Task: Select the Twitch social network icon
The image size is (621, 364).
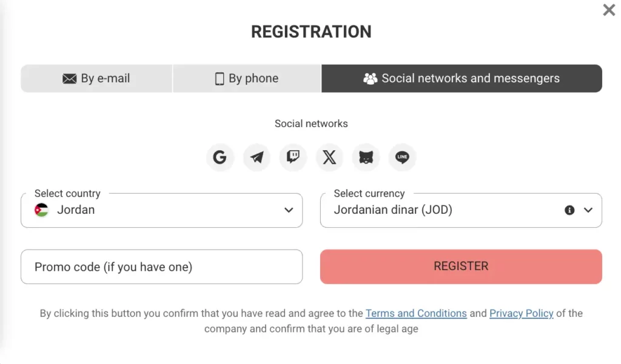Action: 293,157
